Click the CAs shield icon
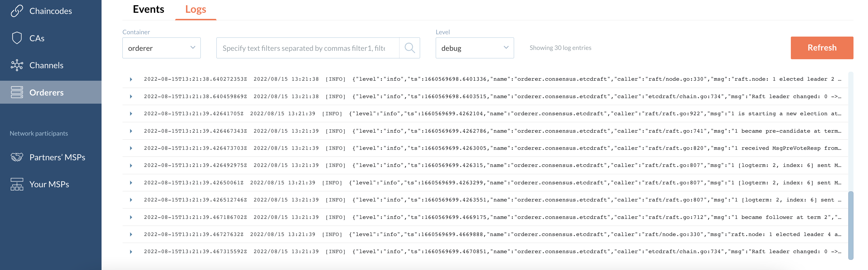Screen dimensions: 868x270 coord(17,38)
